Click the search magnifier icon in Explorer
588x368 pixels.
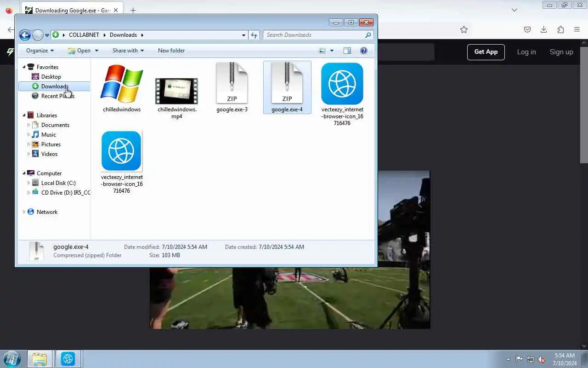368,35
